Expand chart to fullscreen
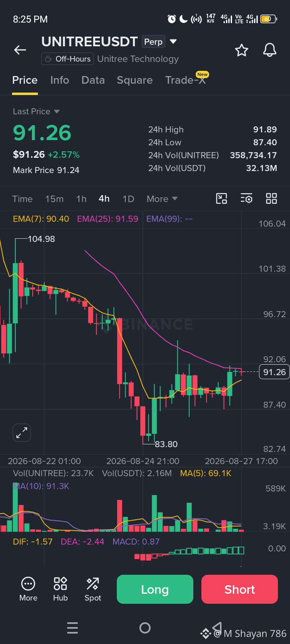The image size is (290, 644). [x=22, y=433]
